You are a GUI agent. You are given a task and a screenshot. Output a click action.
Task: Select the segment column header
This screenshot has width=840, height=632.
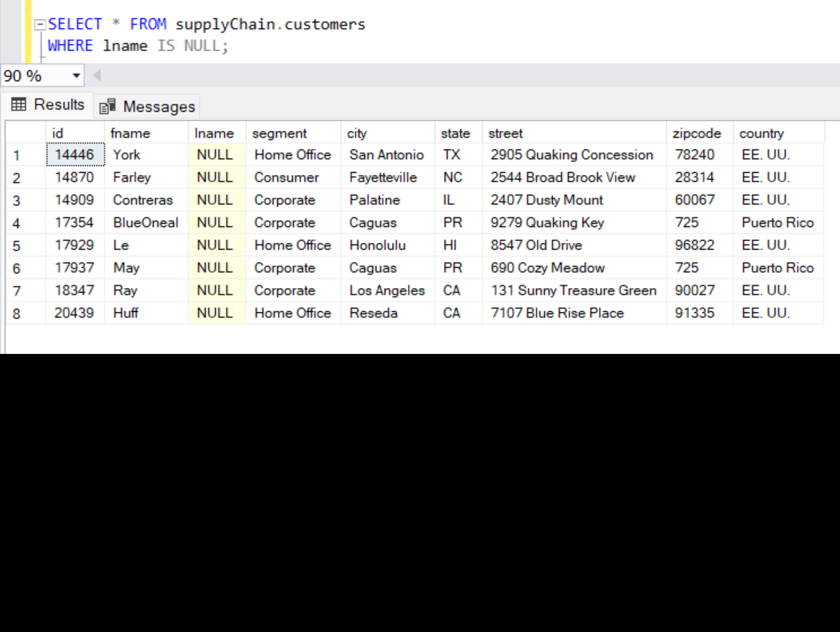coord(293,133)
